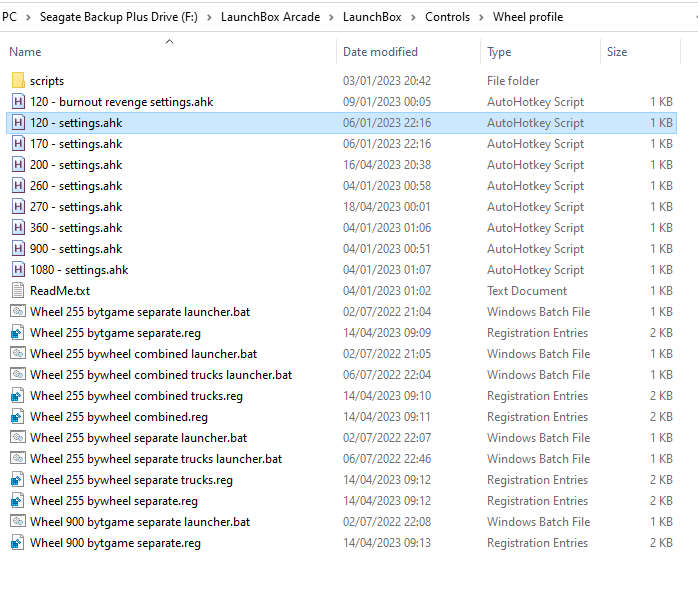Click the Wheel 255 bywheel separate launcher.bat icon
Screen dimensions: 698x590
click(18, 437)
